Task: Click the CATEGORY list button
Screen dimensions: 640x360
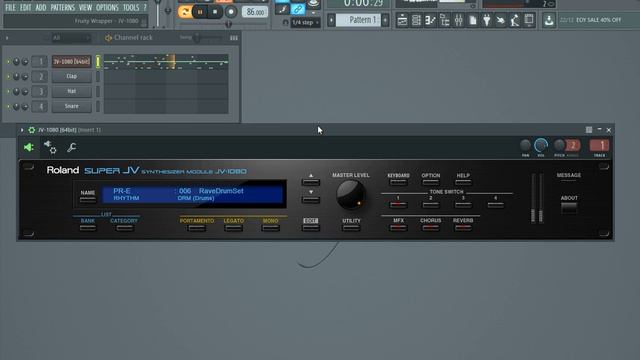Action: 124,228
